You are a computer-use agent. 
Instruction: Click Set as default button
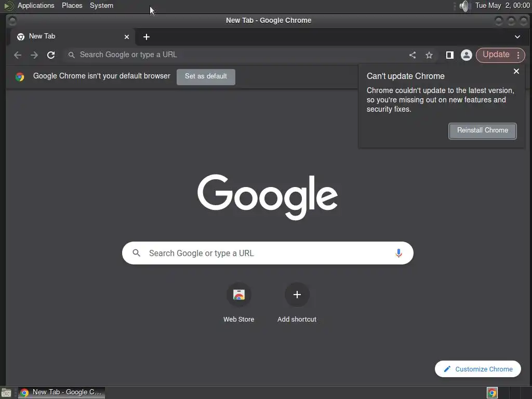click(206, 77)
